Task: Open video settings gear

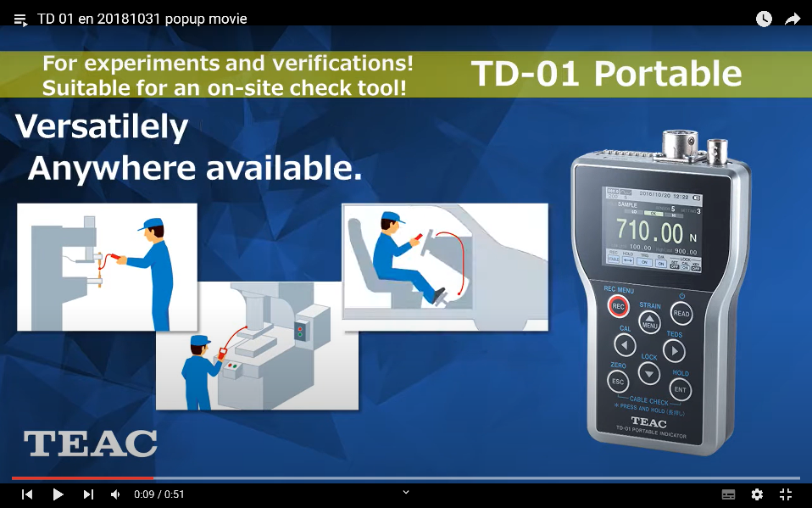Action: pos(757,494)
